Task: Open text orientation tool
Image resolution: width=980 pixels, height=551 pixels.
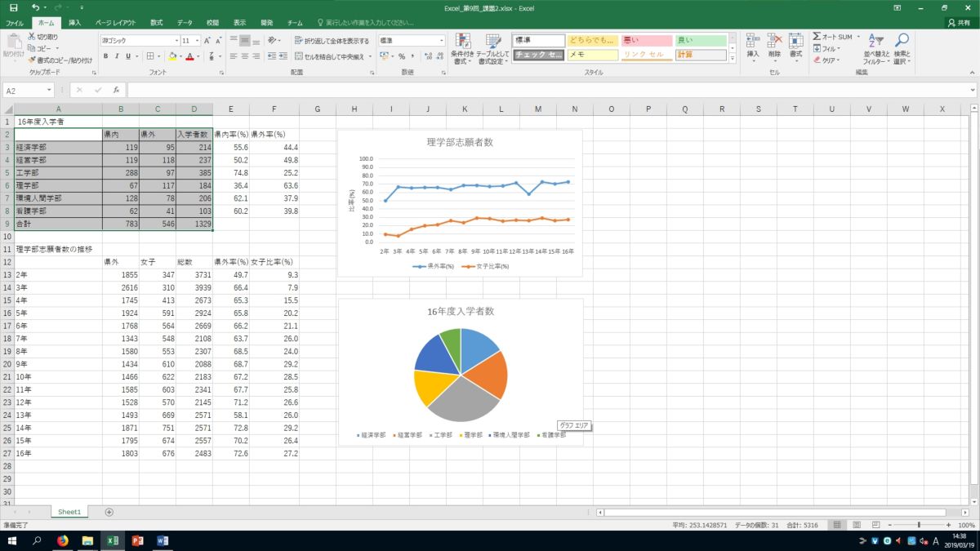Action: (275, 40)
